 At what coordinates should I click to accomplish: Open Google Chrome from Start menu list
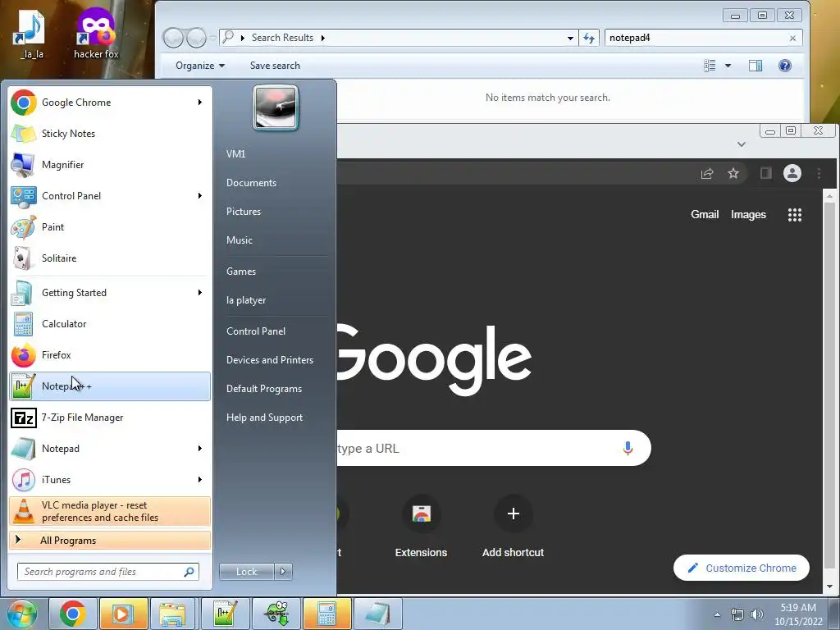(x=110, y=103)
